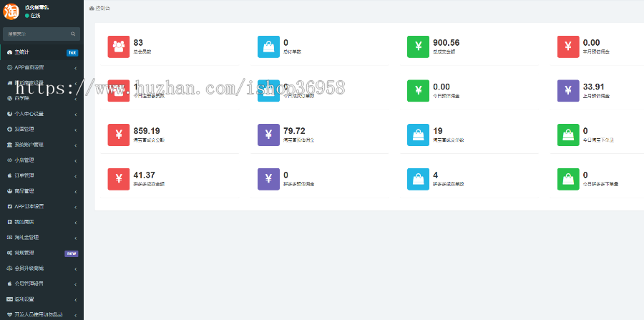Click the purple new badge

click(72, 253)
